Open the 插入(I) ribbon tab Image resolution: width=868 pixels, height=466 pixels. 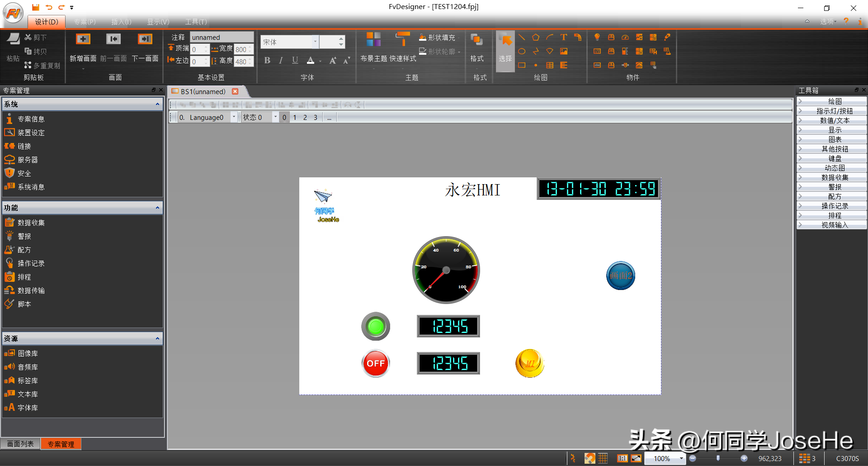point(121,22)
